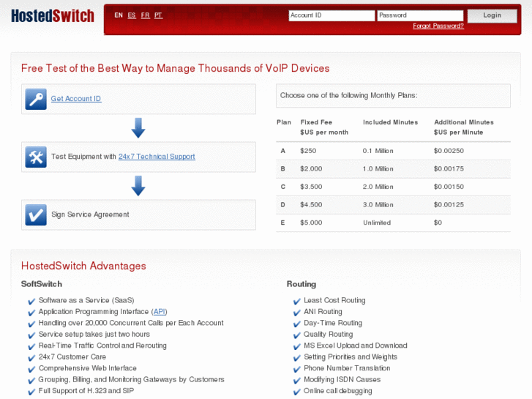Click the Sign Service Agreement text

90,215
